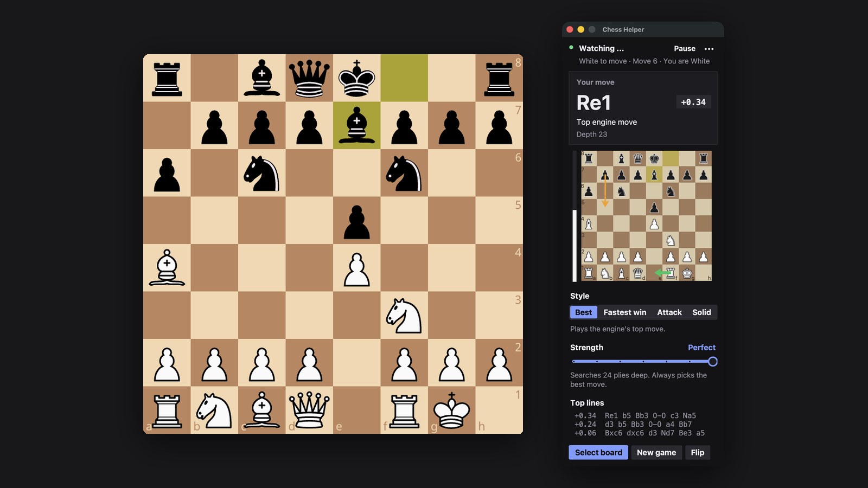Click the black bishop on e7
This screenshot has height=488, width=868.
pyautogui.click(x=357, y=125)
